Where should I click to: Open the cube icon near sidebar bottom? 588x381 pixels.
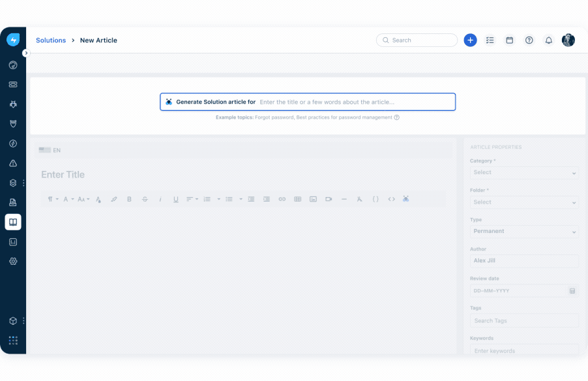(13, 321)
